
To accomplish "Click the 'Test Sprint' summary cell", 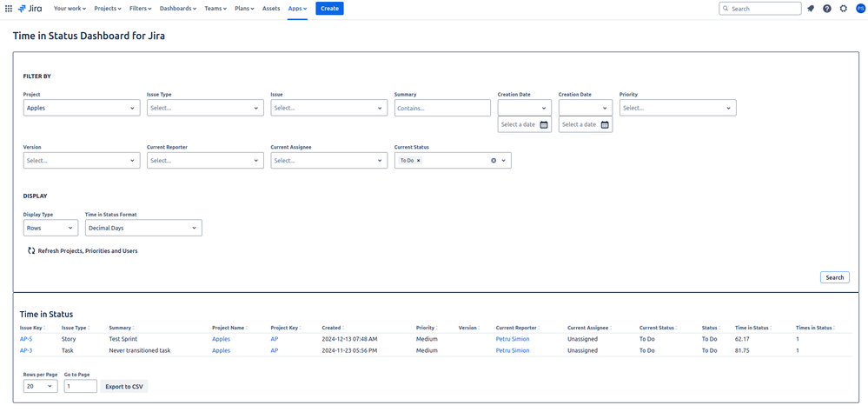I will 123,339.
